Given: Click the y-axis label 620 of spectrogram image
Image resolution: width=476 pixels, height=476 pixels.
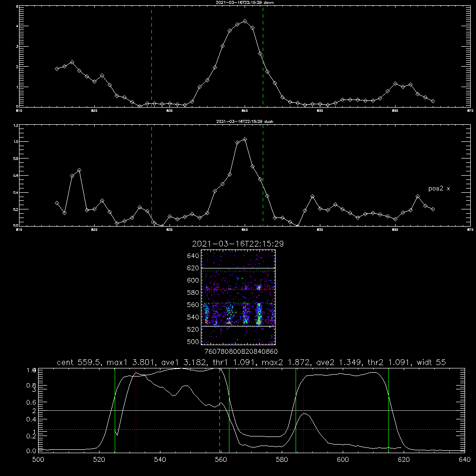Looking at the screenshot, I should click(x=193, y=268).
